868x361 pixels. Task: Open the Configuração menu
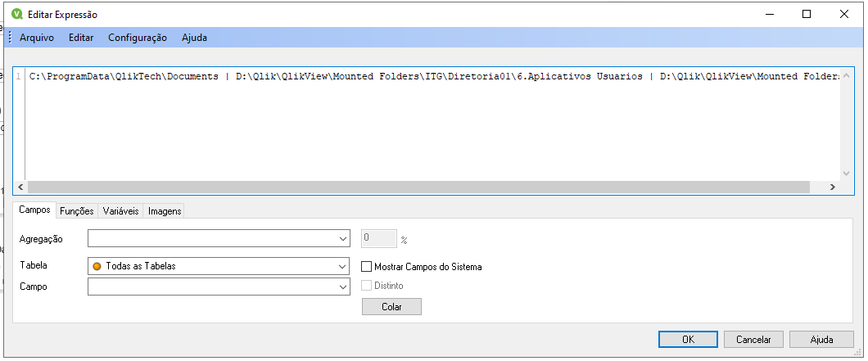click(x=138, y=38)
